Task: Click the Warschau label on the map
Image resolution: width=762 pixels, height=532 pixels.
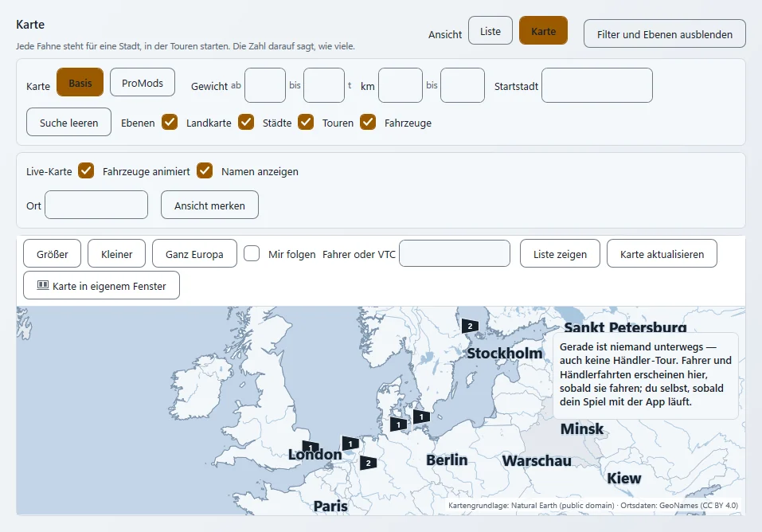Action: click(537, 460)
